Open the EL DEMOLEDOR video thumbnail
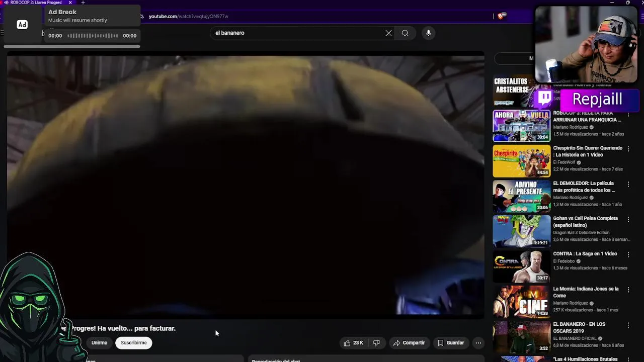The width and height of the screenshot is (644, 362). pos(521,196)
